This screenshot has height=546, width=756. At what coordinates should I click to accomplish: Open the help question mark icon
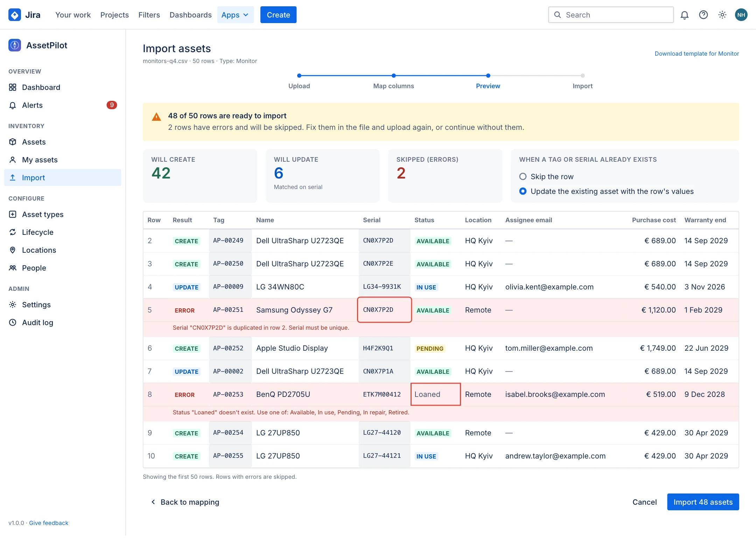(x=703, y=15)
